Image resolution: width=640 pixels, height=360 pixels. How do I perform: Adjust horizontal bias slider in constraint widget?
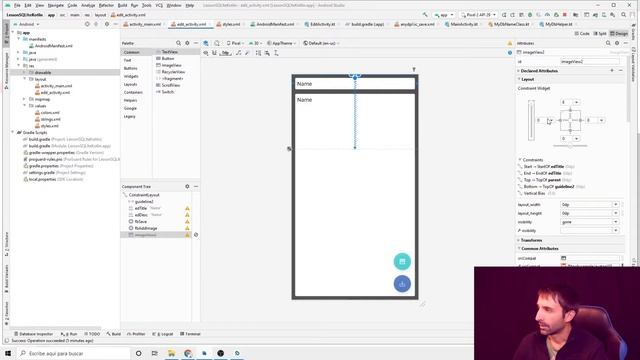(570, 146)
